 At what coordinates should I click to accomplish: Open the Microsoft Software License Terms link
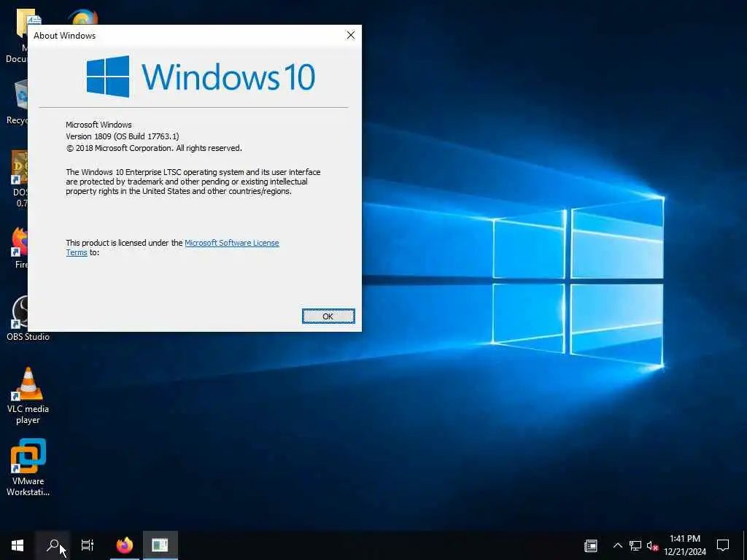click(231, 243)
